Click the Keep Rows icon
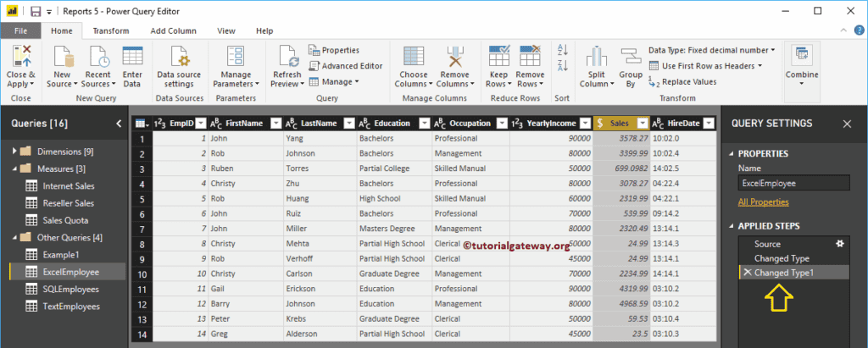This screenshot has height=348, width=868. (x=499, y=57)
